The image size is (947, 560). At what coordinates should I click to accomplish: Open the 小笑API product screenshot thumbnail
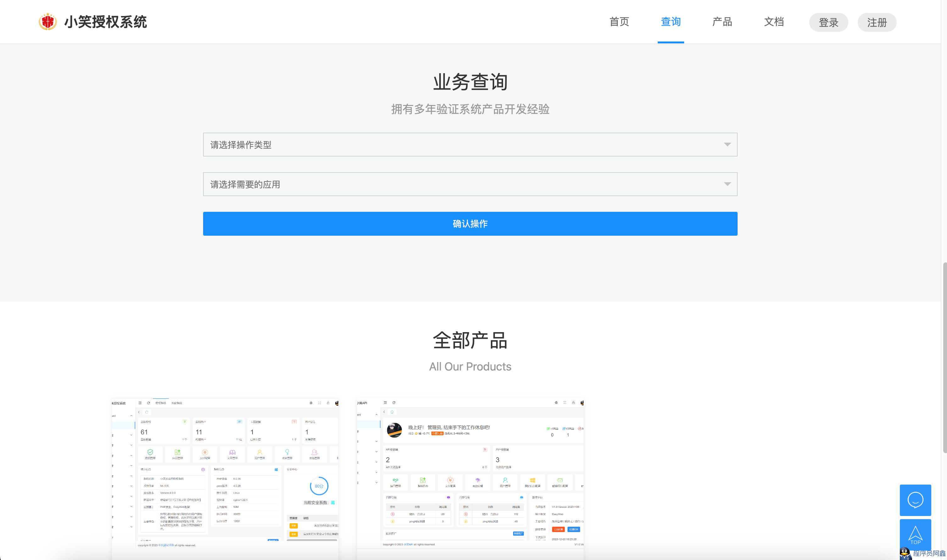coord(470,479)
